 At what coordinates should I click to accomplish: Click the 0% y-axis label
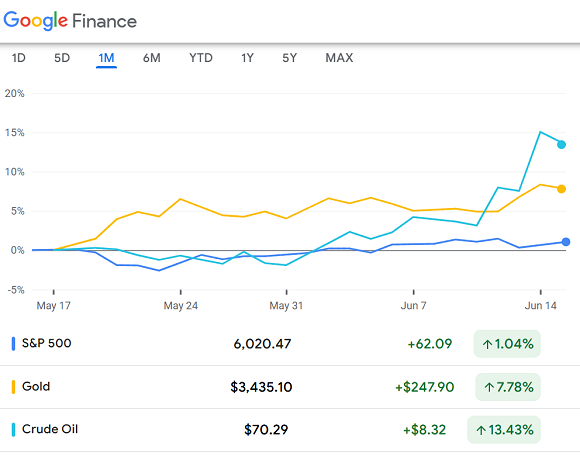[17, 250]
